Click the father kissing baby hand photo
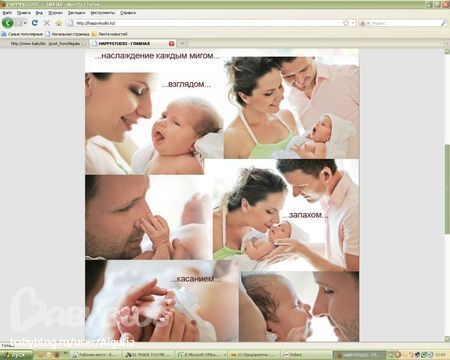 coord(149,217)
